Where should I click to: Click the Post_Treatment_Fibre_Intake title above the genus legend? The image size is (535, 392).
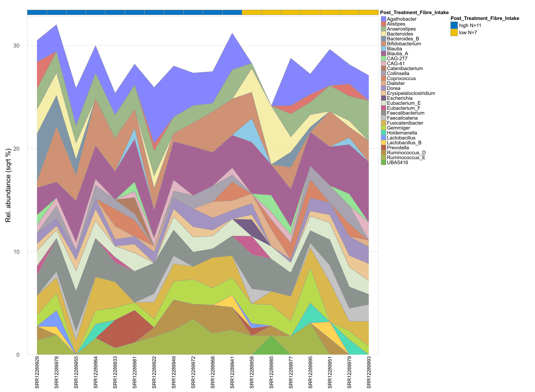(414, 13)
